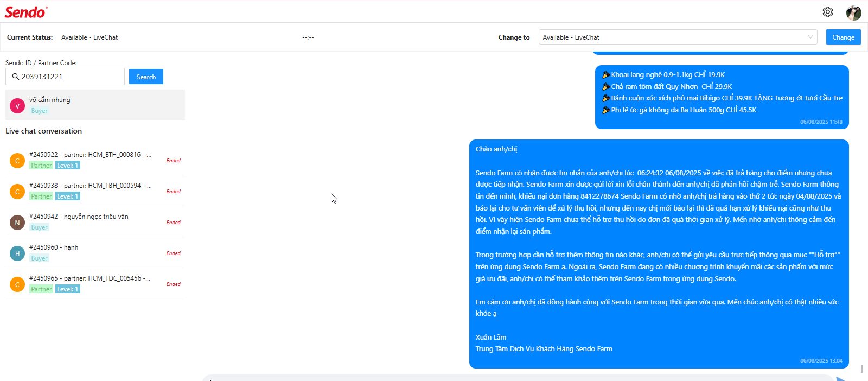The width and height of the screenshot is (868, 381).
Task: Open conversation #2450965 partner HCM_TDC_005456
Action: click(x=95, y=284)
